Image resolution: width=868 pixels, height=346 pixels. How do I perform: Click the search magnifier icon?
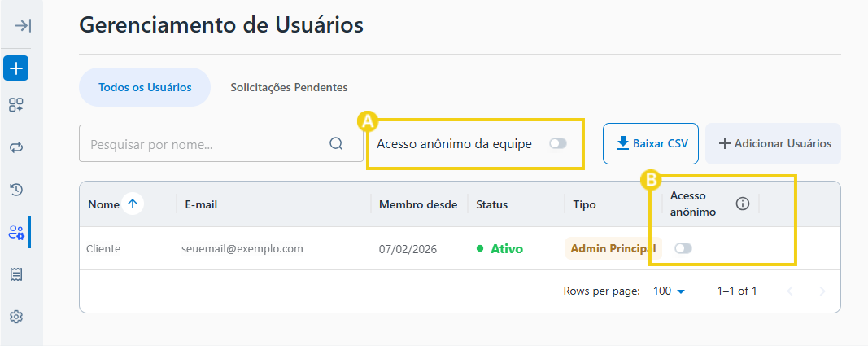click(x=336, y=144)
